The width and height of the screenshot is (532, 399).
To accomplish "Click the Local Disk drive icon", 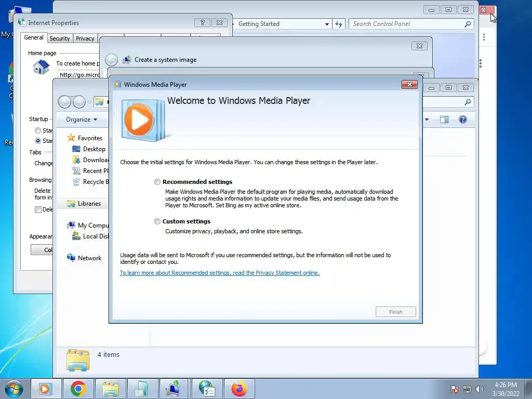I will 76,236.
